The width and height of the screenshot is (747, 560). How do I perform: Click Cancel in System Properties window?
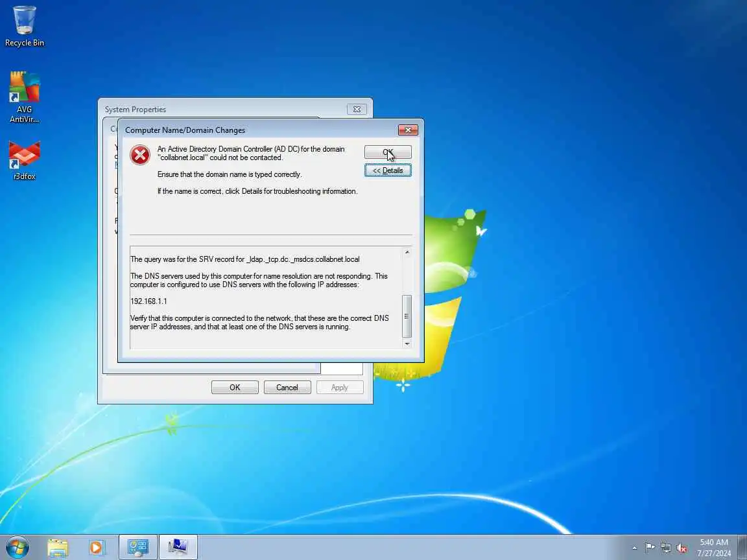[287, 387]
